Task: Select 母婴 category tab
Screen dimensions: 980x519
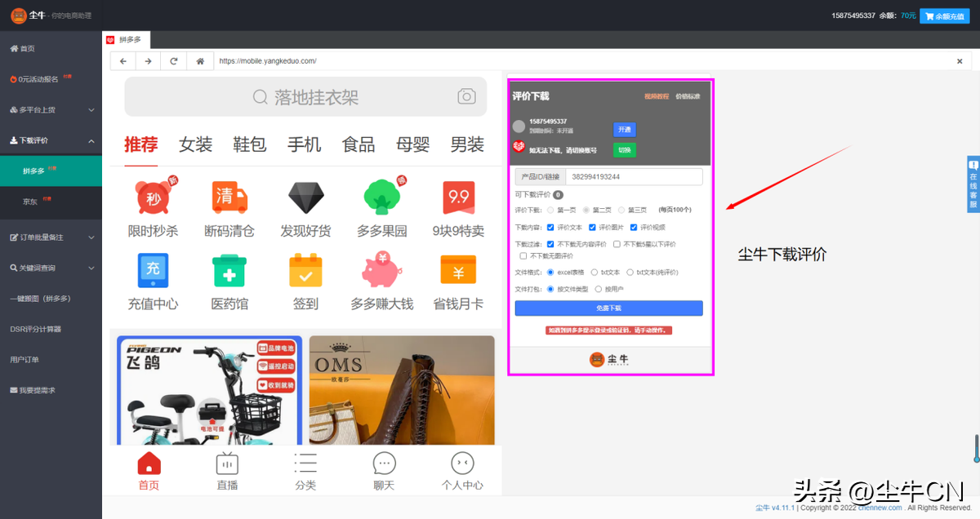Action: pyautogui.click(x=412, y=144)
